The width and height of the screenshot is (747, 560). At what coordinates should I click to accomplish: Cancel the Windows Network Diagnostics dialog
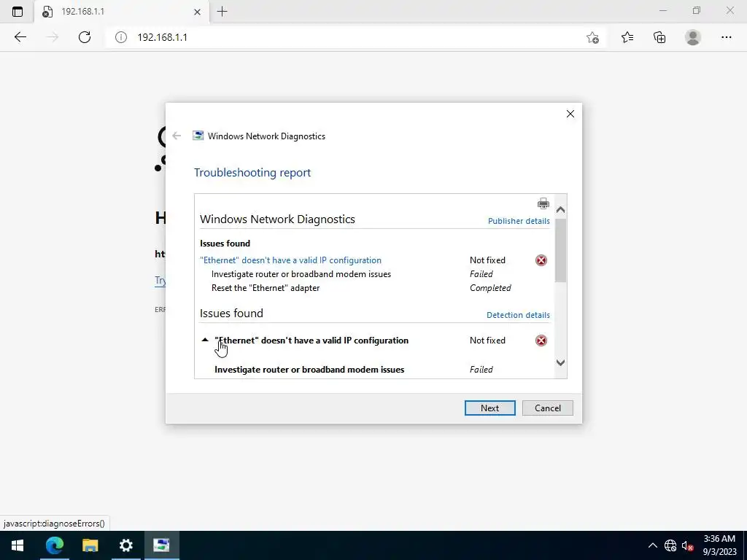coord(547,408)
